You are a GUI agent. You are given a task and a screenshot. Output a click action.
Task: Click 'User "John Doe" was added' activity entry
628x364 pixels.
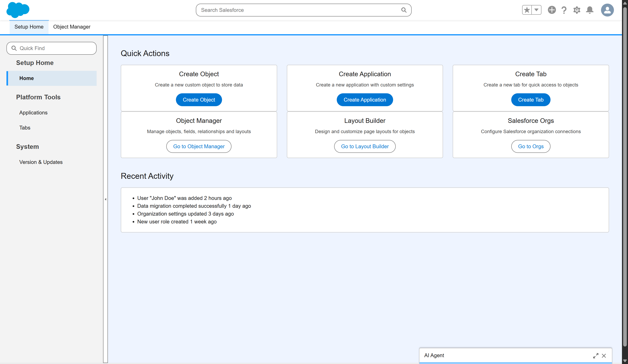click(x=184, y=198)
